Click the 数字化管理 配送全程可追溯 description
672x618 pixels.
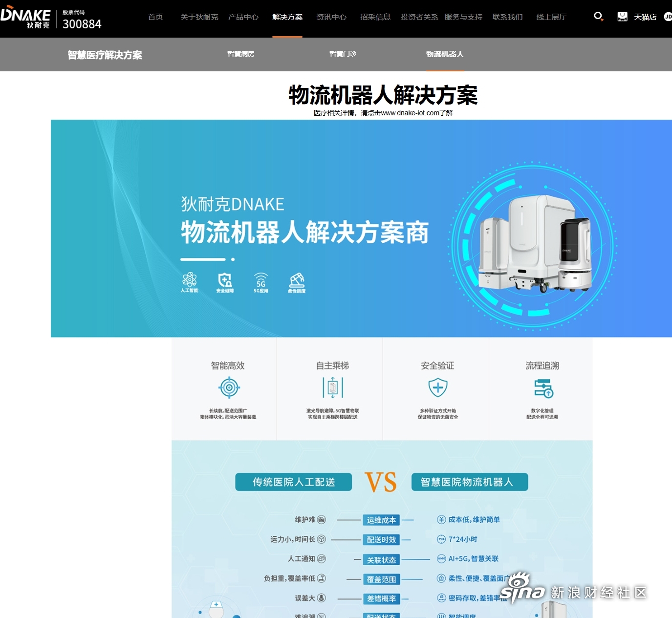542,414
